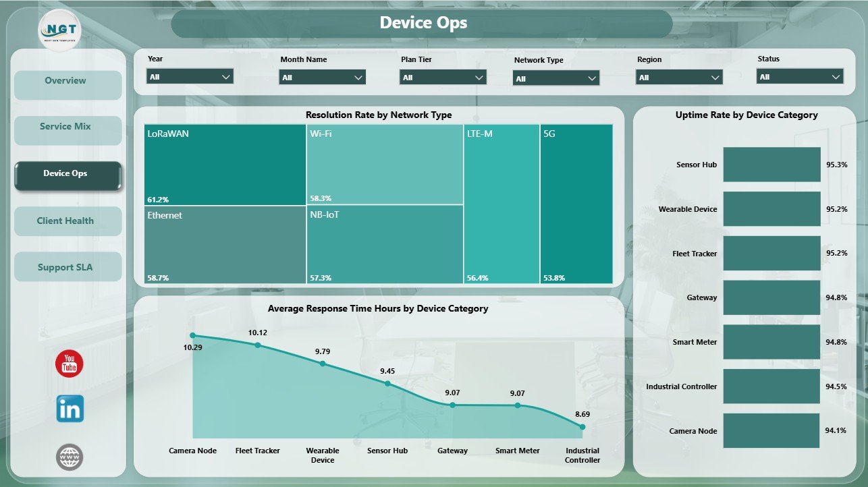Click the 94.5% Industrial Controller value label

(837, 386)
